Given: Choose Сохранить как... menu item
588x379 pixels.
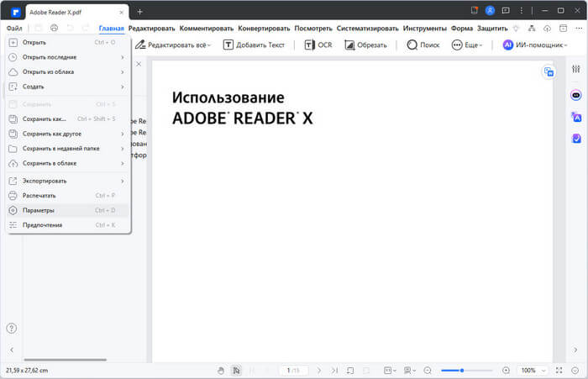Looking at the screenshot, I should [x=68, y=119].
